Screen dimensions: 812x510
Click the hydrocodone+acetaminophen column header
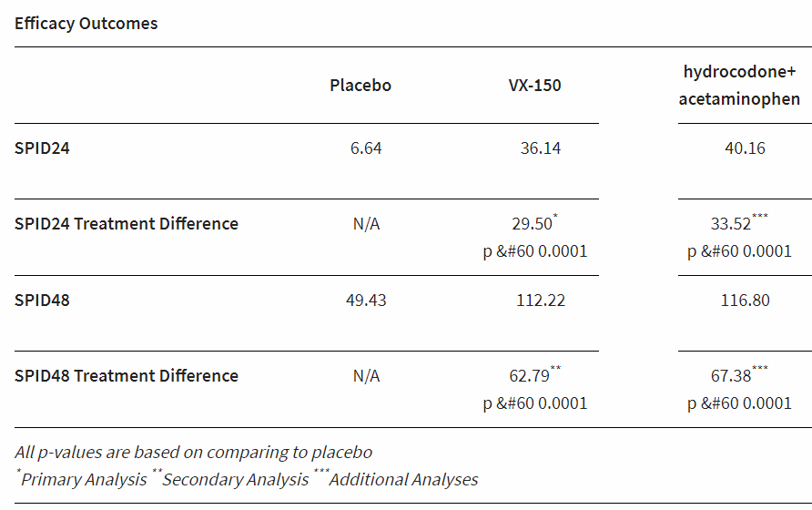(739, 85)
